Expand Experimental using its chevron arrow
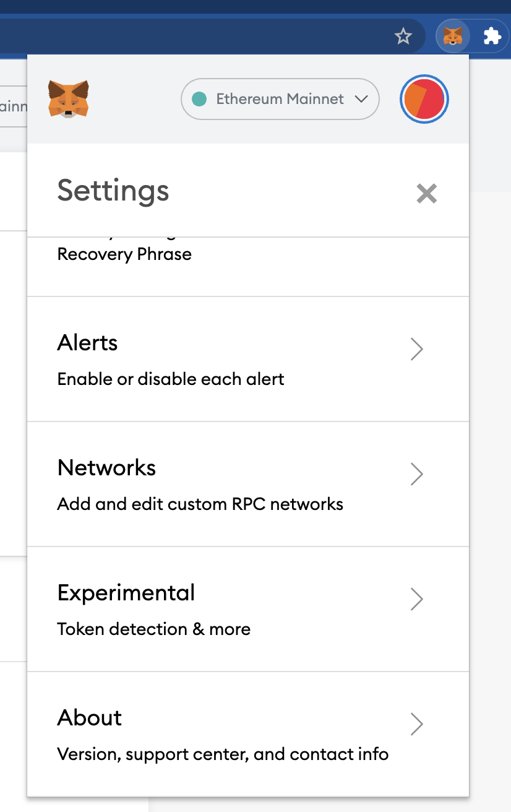This screenshot has width=511, height=812. click(x=417, y=599)
